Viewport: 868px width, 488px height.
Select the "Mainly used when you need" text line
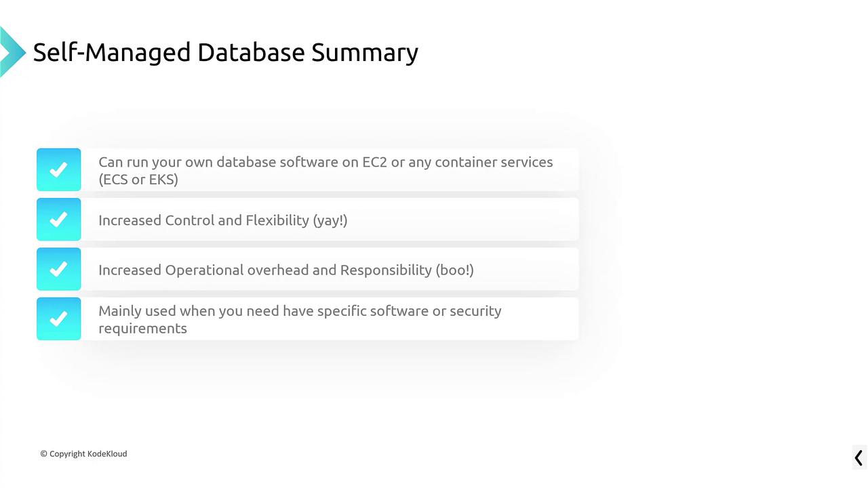[300, 311]
